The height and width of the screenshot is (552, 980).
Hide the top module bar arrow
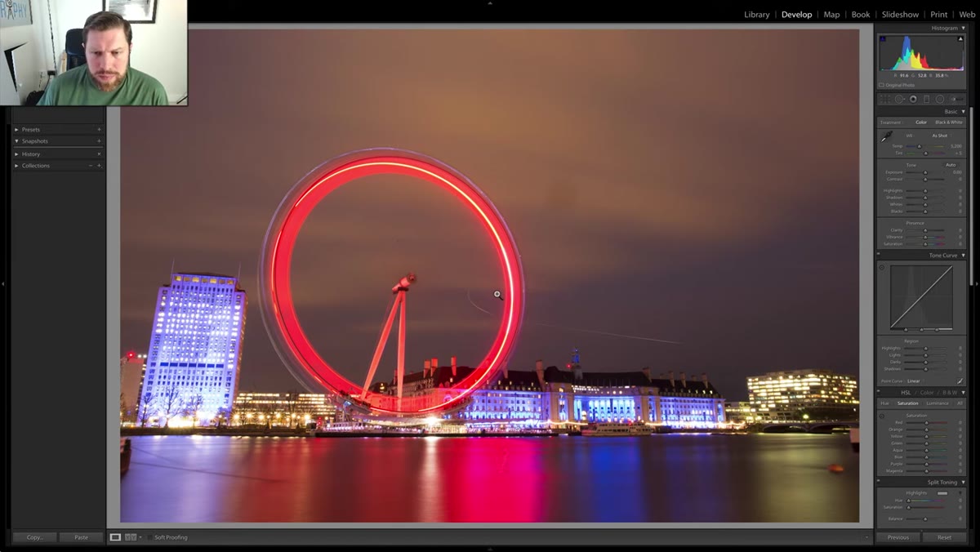[x=490, y=3]
